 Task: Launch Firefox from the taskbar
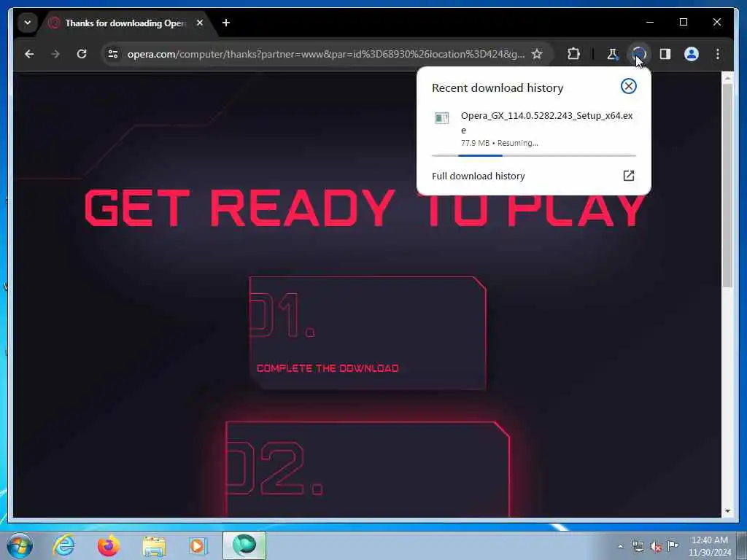(x=109, y=545)
